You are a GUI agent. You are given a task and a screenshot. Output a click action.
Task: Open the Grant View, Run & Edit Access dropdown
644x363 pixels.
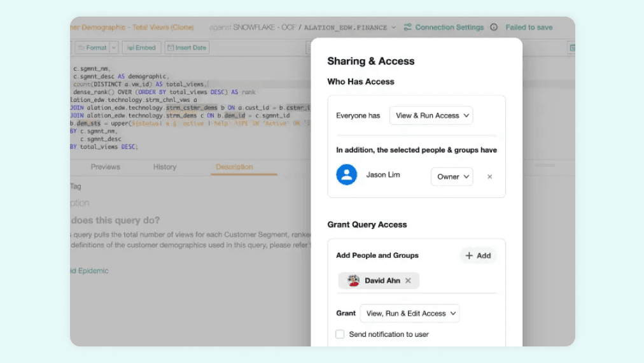[409, 313]
